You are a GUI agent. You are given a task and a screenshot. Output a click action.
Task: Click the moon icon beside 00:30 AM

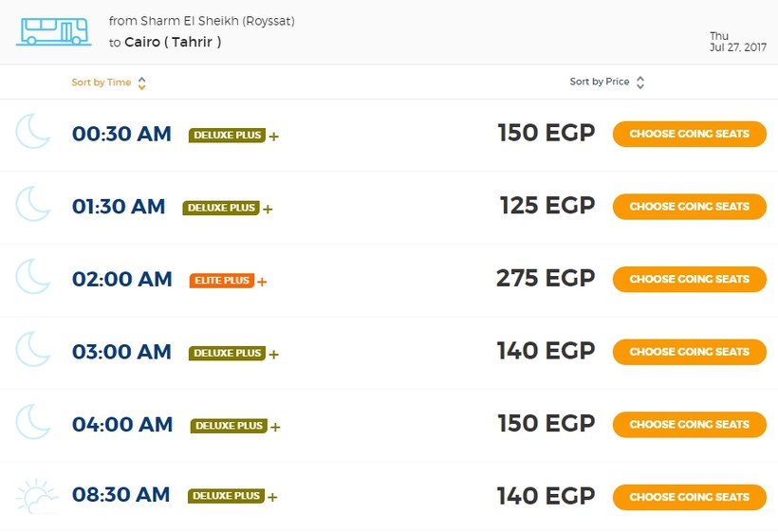pos(33,132)
